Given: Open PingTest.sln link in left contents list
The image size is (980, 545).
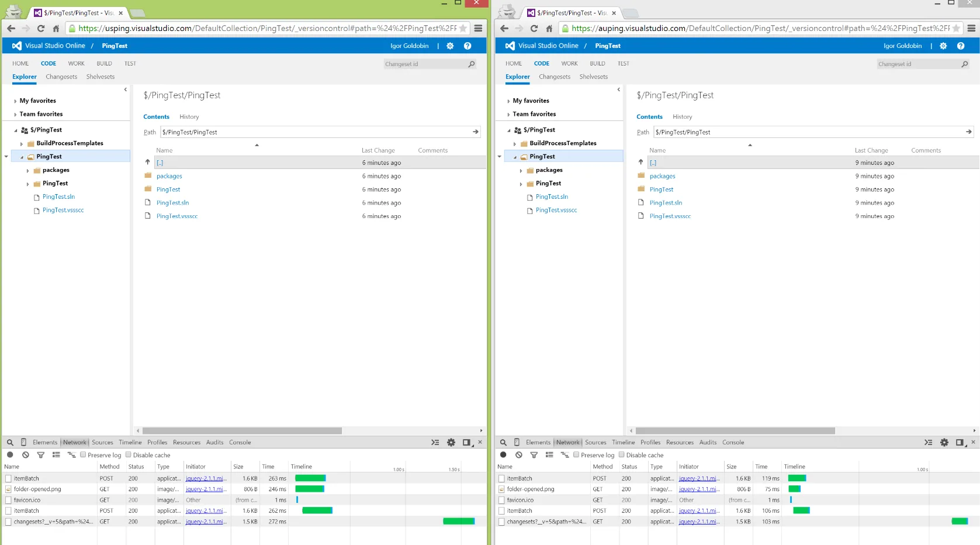Looking at the screenshot, I should [172, 203].
